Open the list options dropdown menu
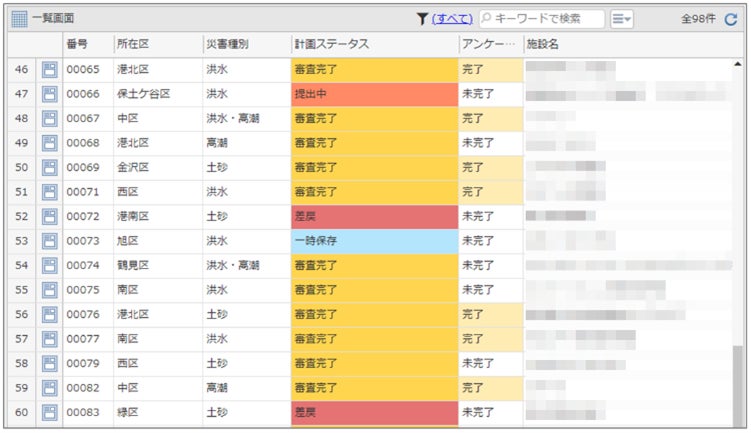The image size is (751, 433). pyautogui.click(x=622, y=19)
